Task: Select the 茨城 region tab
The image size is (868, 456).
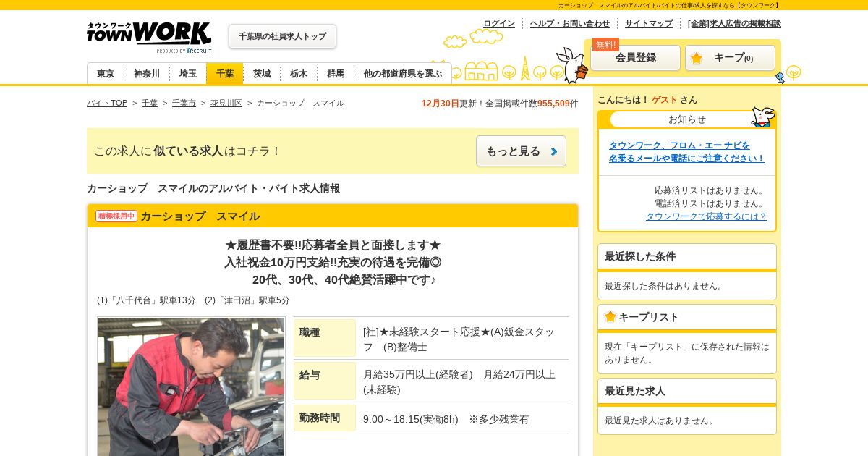Action: tap(262, 74)
